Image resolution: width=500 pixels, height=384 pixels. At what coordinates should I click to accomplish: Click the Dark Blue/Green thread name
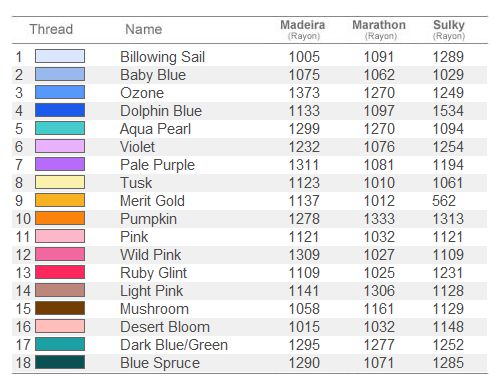pos(174,345)
